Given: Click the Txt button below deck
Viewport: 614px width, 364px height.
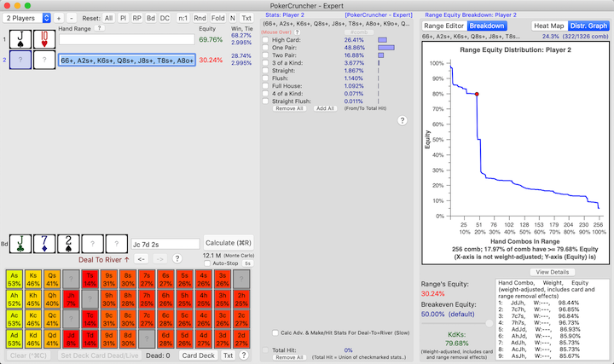Looking at the screenshot, I should tap(228, 355).
